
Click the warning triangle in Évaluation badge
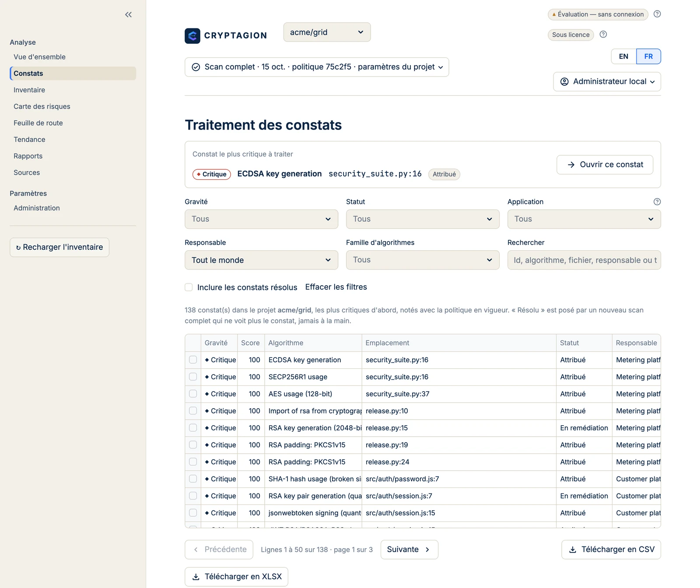[554, 14]
